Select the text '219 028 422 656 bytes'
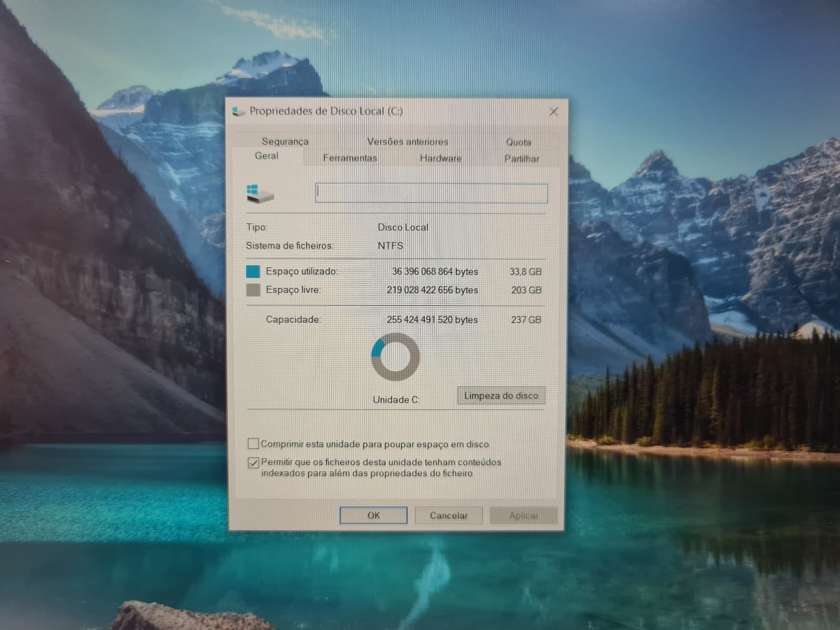The width and height of the screenshot is (840, 630). click(432, 290)
